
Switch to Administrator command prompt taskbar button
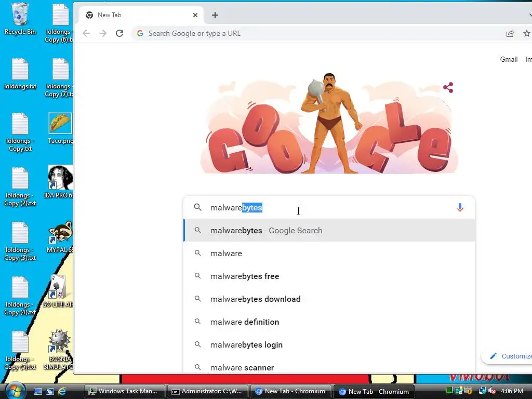208,391
